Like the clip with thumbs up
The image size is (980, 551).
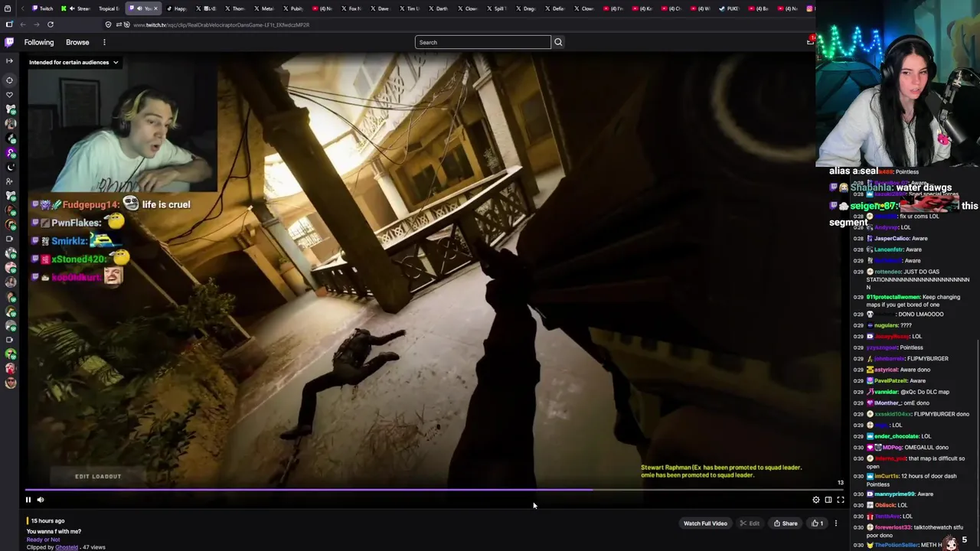[x=818, y=523]
